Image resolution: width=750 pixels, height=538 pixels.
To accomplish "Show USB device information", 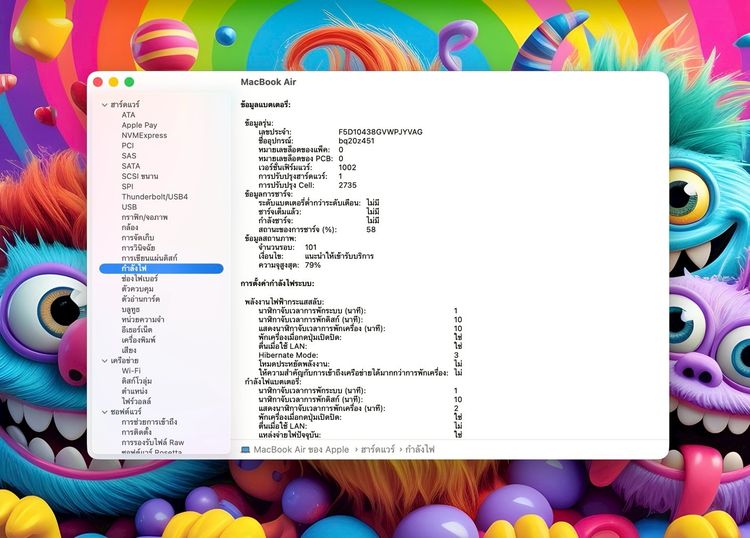I will coord(129,207).
